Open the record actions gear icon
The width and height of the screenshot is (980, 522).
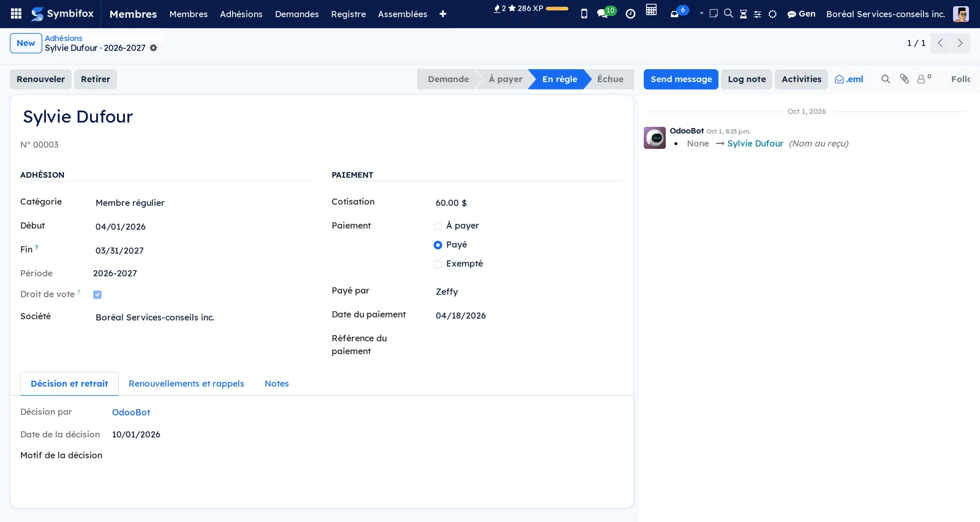[154, 48]
